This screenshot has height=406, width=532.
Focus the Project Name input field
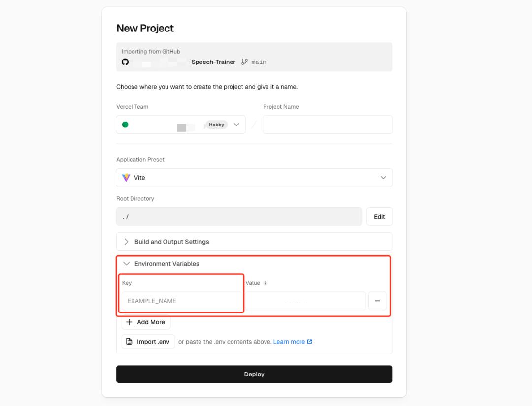click(327, 125)
